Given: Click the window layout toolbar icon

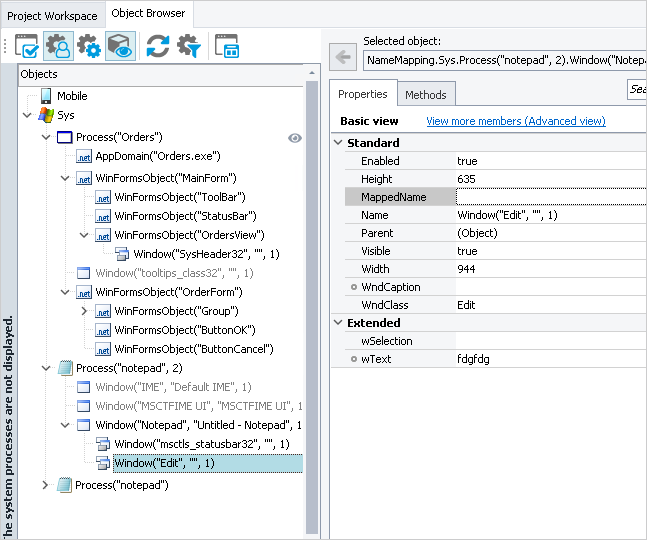Looking at the screenshot, I should coord(227,47).
